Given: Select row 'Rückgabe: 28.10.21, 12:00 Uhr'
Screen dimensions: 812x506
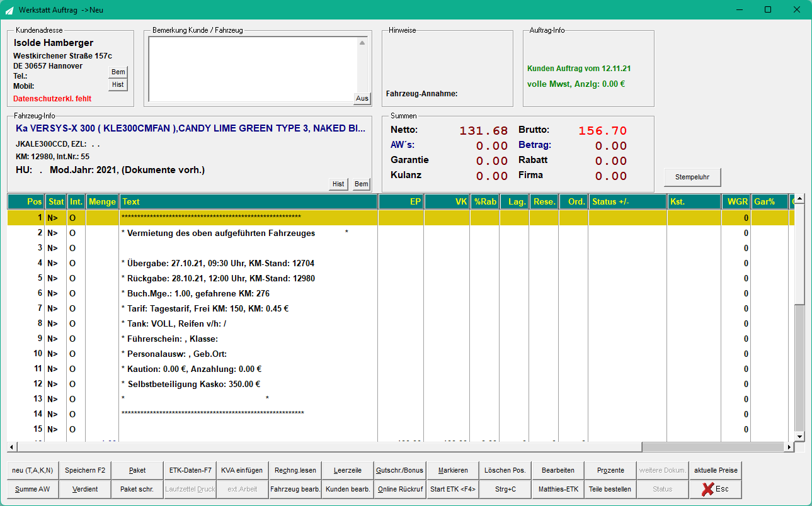Looking at the screenshot, I should 401,278.
